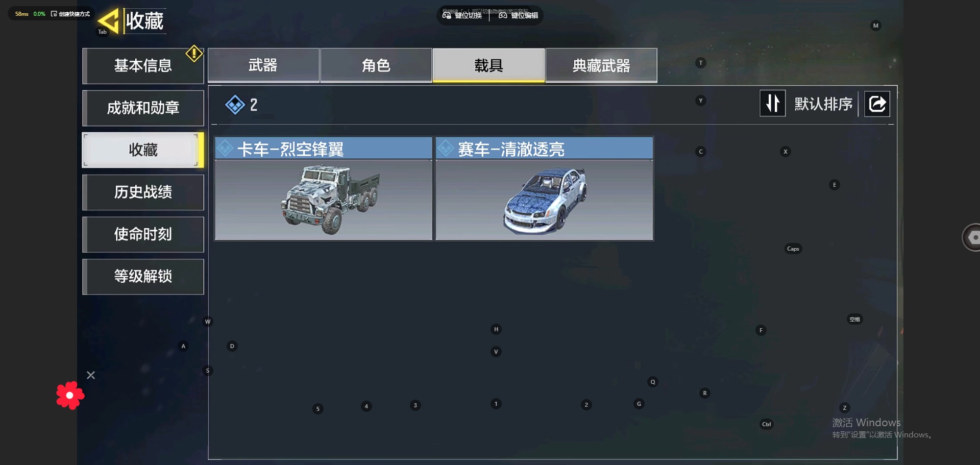Close the floating widget with X
Screen dimensions: 980x465
[x=91, y=375]
